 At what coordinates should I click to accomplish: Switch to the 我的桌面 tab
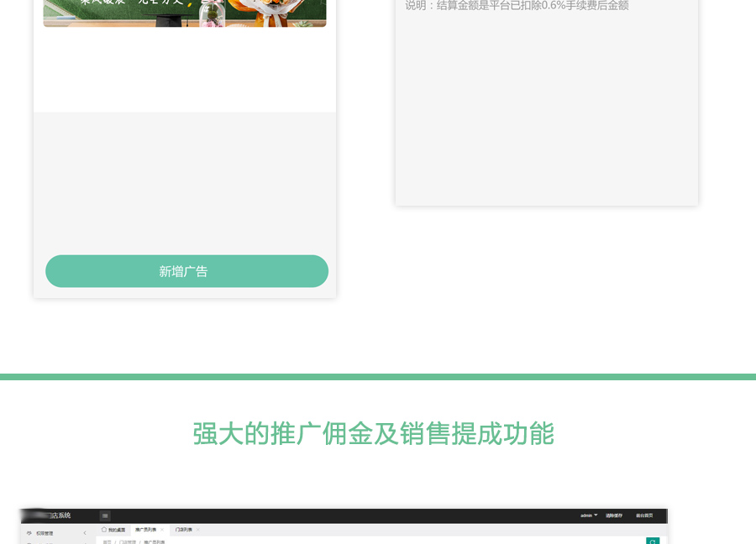118,530
